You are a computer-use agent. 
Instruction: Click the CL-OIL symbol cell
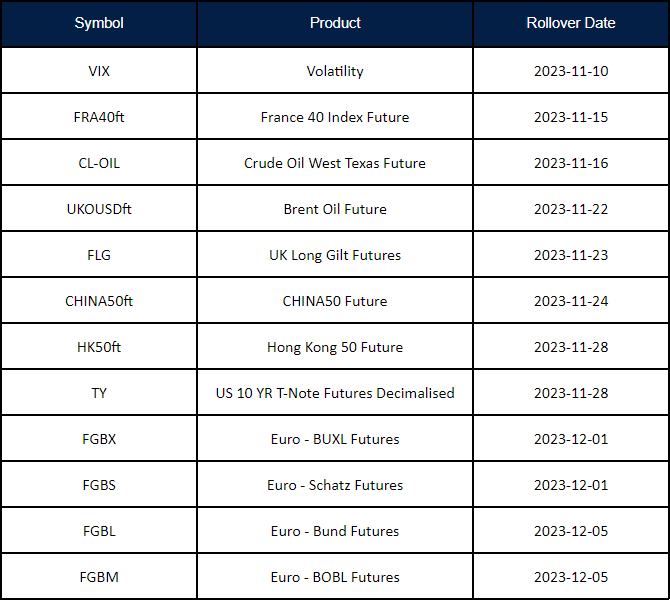click(x=99, y=163)
